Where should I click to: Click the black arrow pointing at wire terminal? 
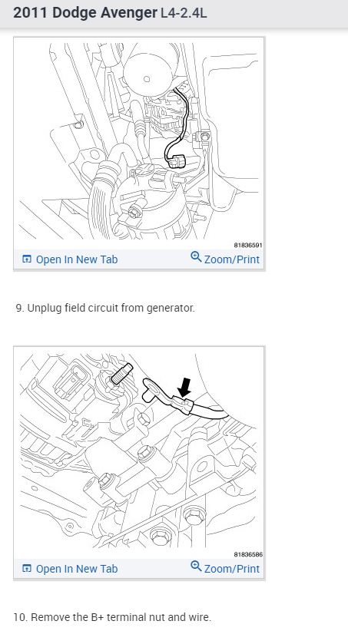[185, 388]
